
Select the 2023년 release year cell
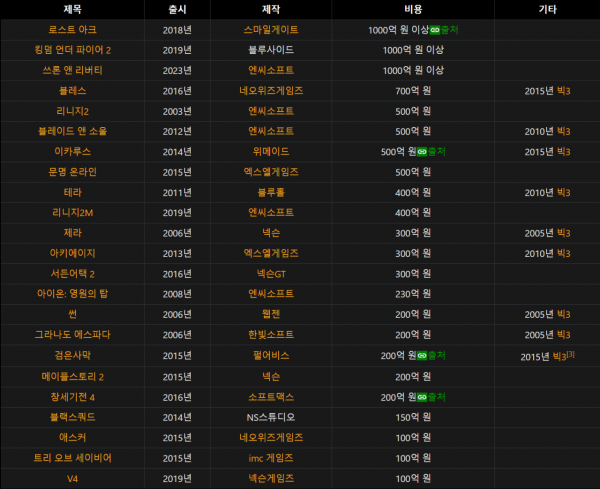point(177,70)
